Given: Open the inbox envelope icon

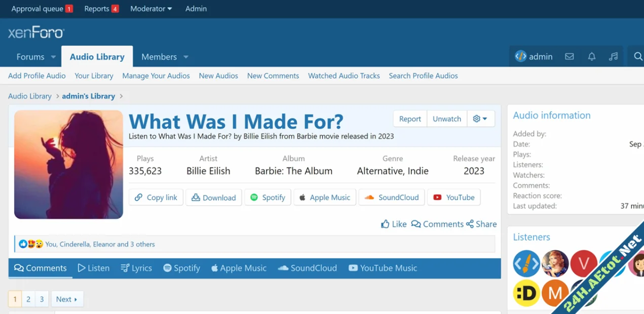Looking at the screenshot, I should [570, 57].
